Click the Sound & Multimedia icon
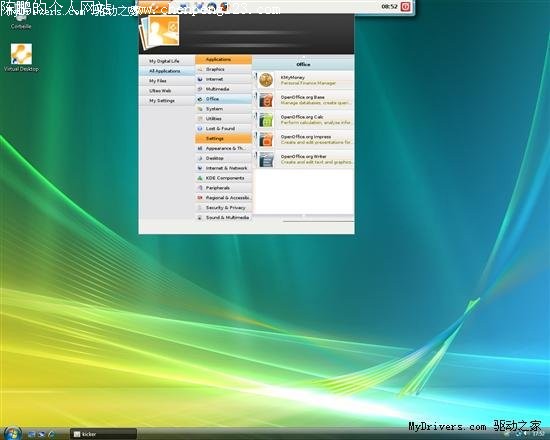 200,218
